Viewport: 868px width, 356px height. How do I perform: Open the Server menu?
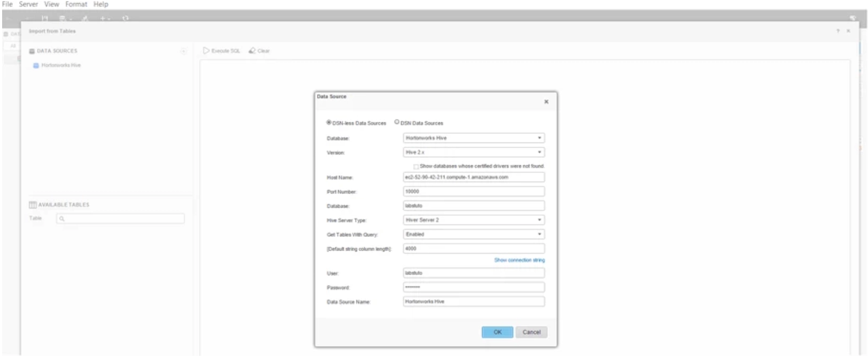29,4
